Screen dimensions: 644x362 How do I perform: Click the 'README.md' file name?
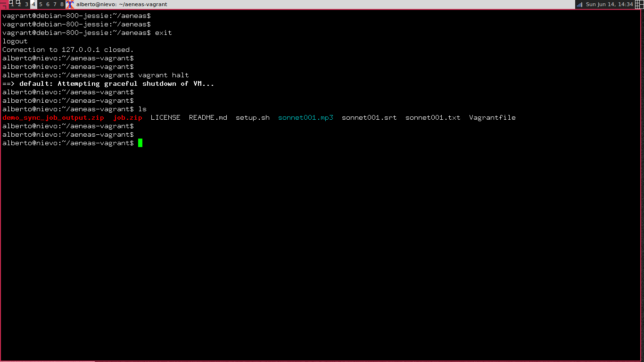click(208, 117)
